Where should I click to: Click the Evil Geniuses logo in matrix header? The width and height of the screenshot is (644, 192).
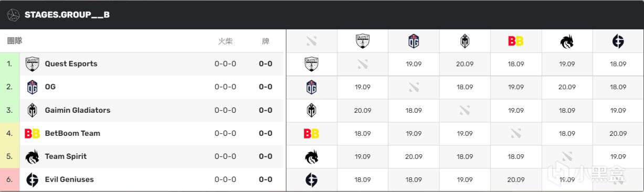click(618, 41)
